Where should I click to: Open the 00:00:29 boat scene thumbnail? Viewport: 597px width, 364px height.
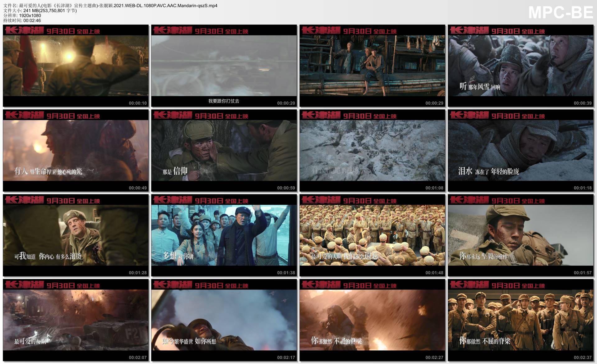coord(372,66)
